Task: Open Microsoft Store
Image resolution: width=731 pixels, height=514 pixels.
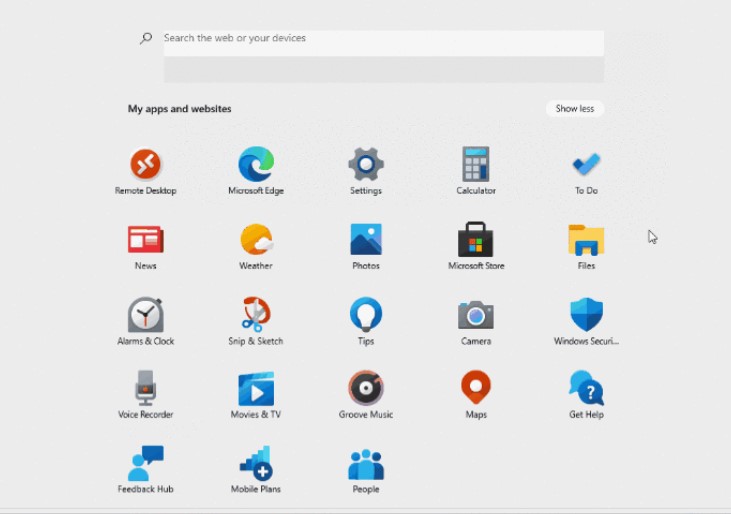Action: [x=476, y=240]
